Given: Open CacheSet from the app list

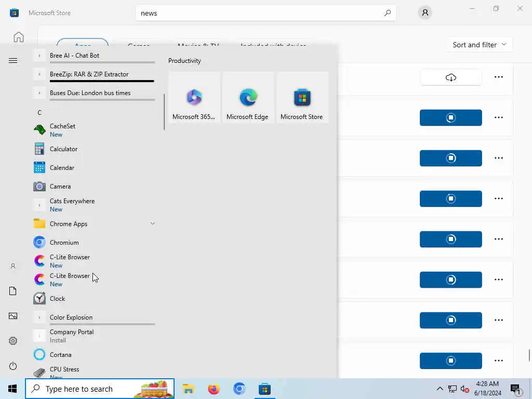Looking at the screenshot, I should point(94,130).
